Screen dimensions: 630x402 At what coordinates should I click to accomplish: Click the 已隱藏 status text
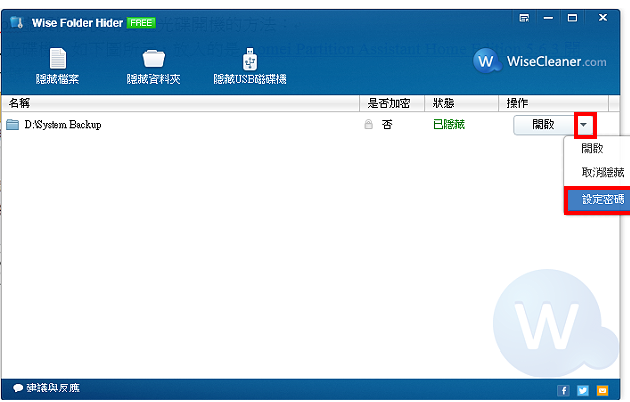[x=449, y=124]
